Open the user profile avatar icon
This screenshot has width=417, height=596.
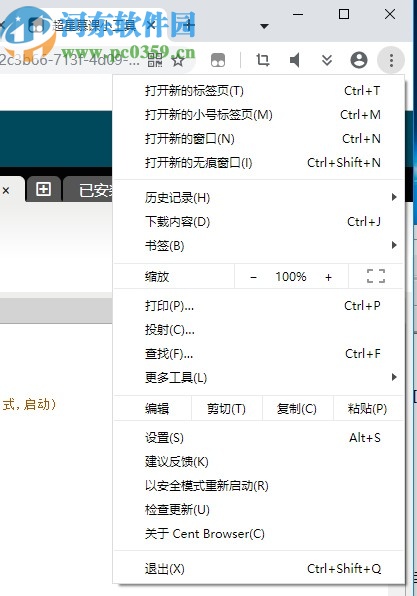pyautogui.click(x=359, y=60)
